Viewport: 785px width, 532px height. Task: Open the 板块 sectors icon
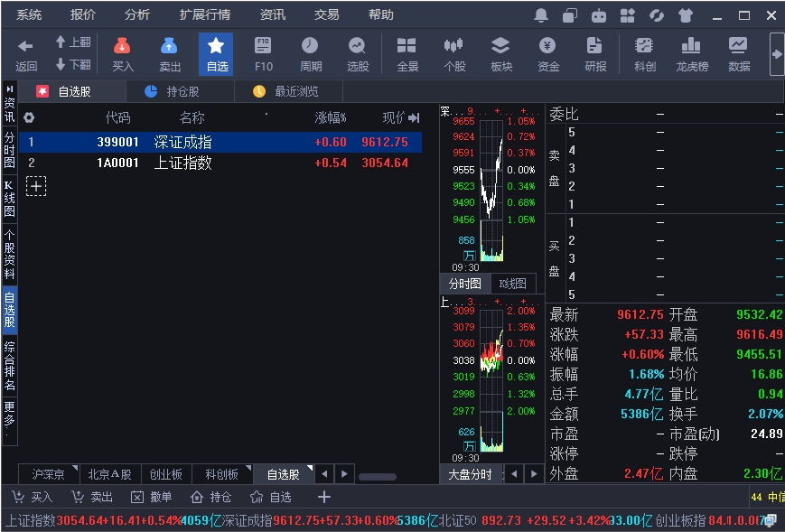(500, 45)
